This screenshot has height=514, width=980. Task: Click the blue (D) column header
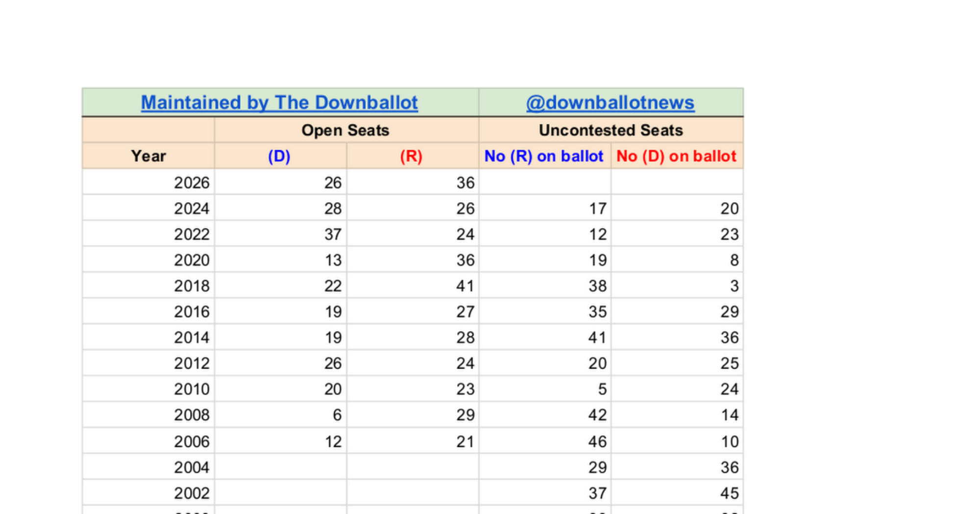point(279,156)
